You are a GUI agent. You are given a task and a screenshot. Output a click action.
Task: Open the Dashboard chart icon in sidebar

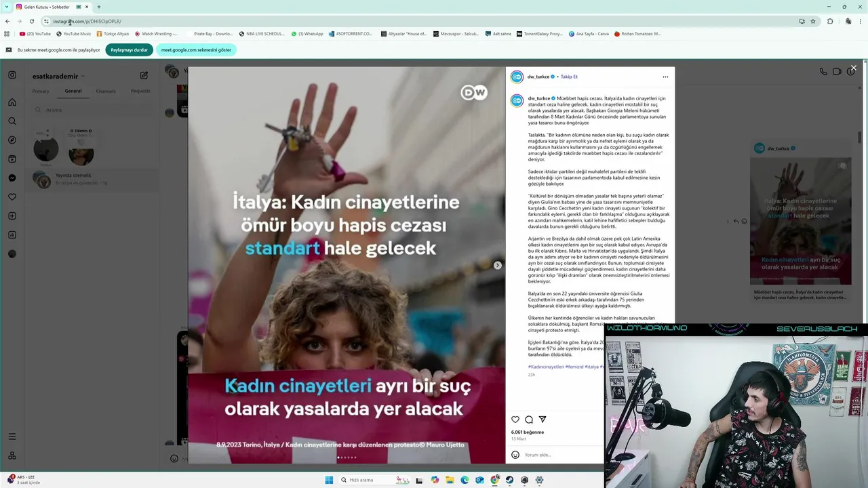point(12,235)
